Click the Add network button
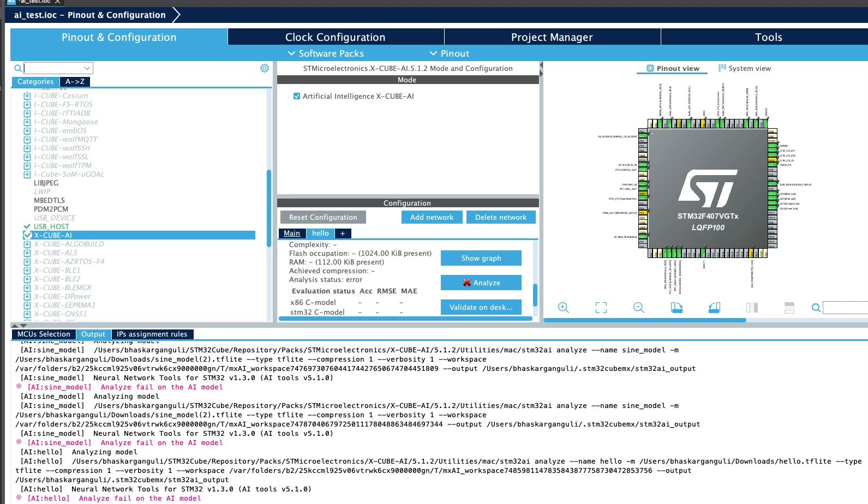 coord(432,217)
